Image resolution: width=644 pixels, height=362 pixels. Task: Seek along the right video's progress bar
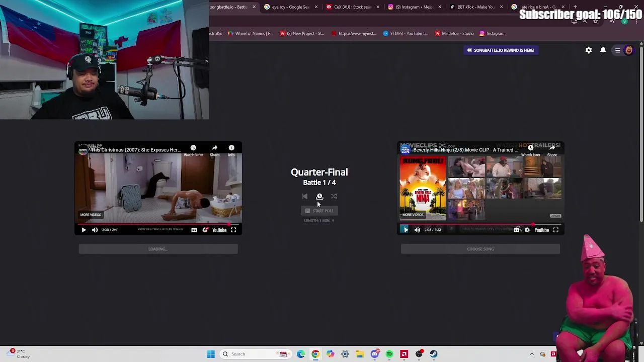[x=480, y=224]
